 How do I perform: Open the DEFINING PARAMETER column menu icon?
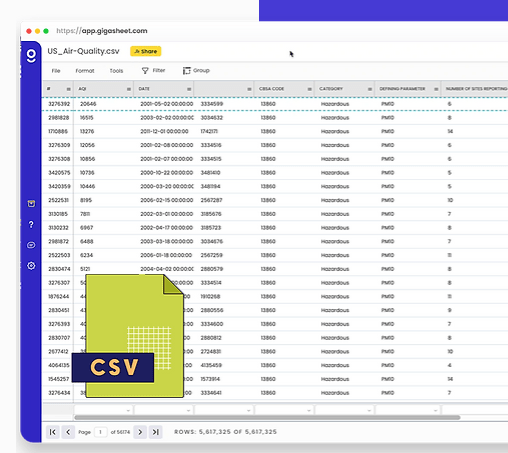point(436,89)
